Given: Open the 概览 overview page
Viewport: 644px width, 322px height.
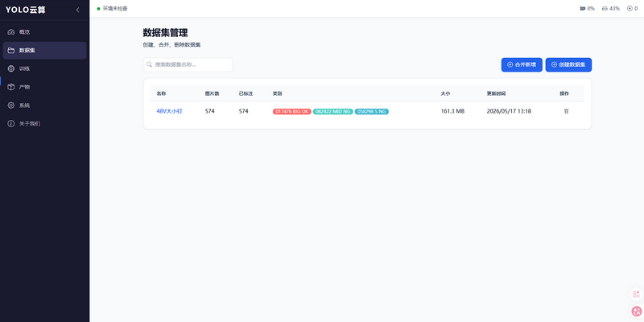Looking at the screenshot, I should 44,32.
